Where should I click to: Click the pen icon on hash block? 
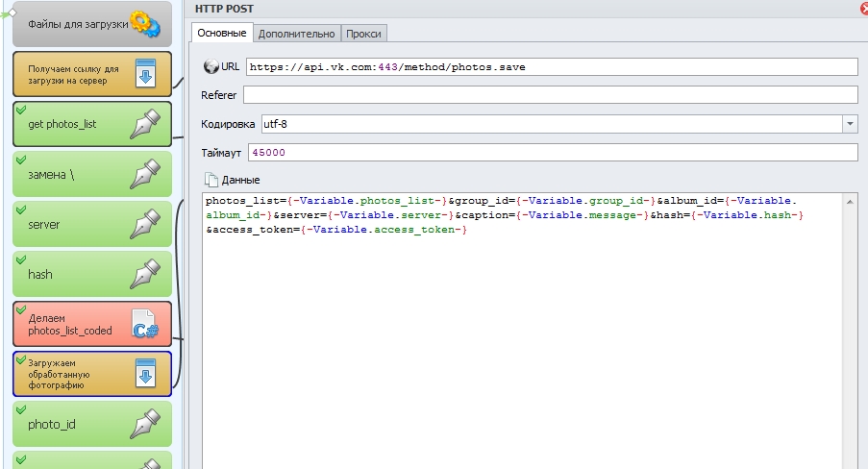click(x=144, y=274)
